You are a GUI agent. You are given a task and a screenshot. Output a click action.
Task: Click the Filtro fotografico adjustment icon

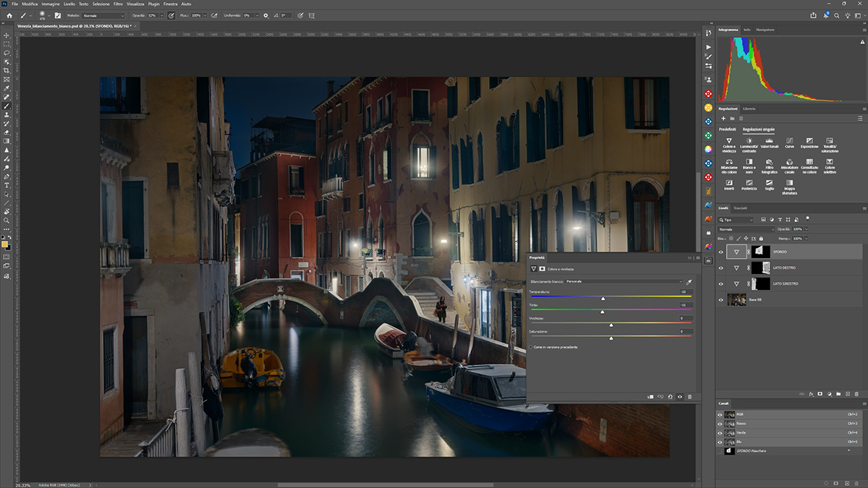coord(769,162)
